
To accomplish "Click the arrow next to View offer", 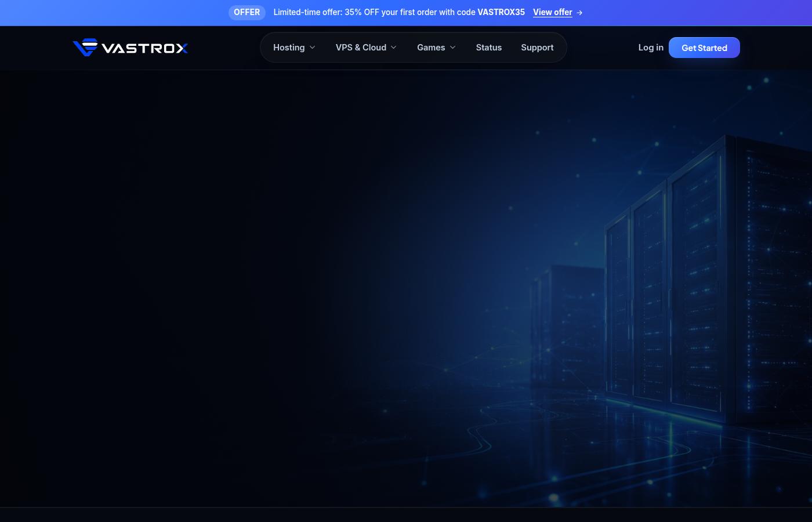I will (x=579, y=12).
